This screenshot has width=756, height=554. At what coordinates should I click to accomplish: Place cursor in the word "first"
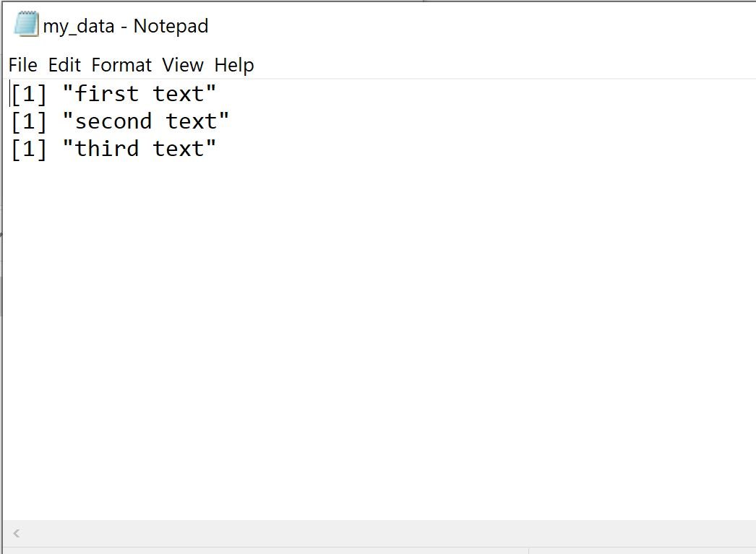point(107,93)
